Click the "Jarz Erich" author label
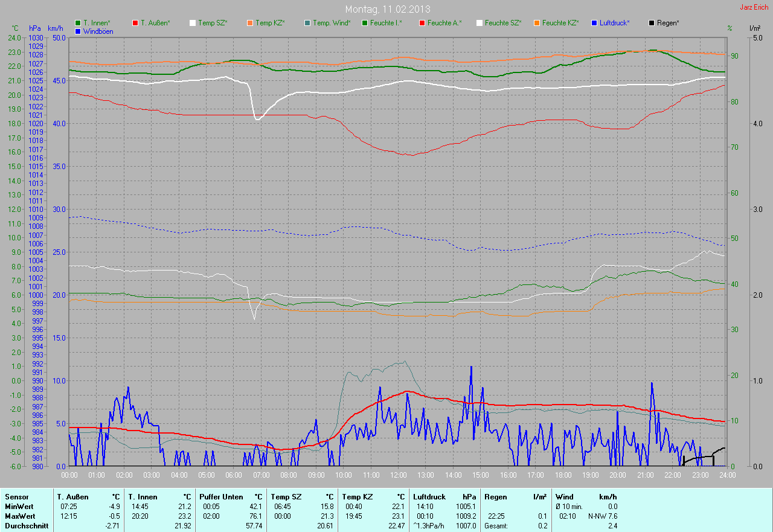Screen dimensions: 773x532 pyautogui.click(x=754, y=7)
